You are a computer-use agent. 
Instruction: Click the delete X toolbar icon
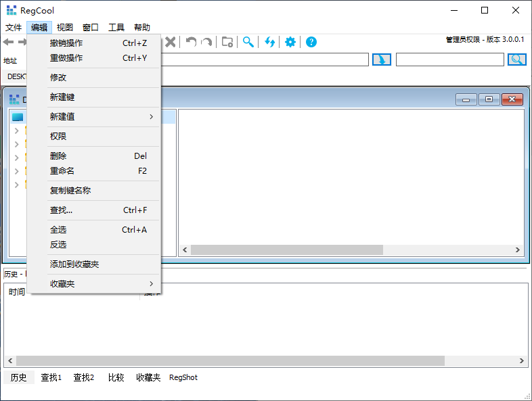pos(171,42)
